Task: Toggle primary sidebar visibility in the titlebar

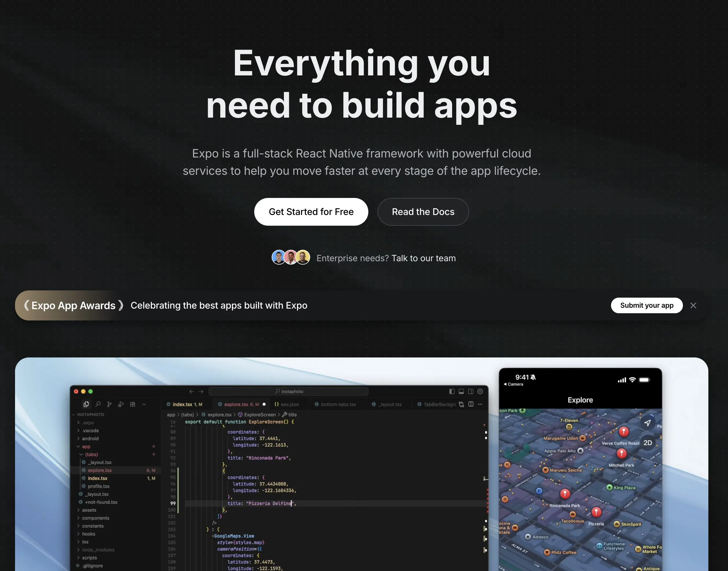Action: tap(452, 392)
